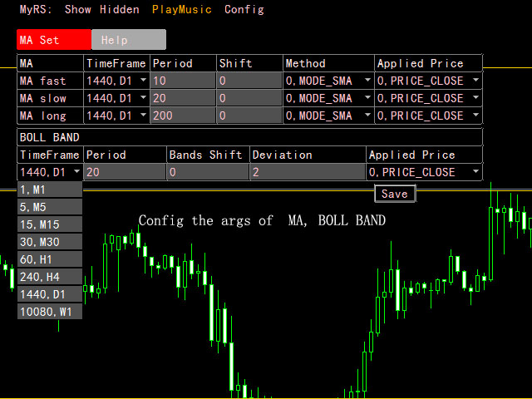Click MA fast Period field showing 10
The image size is (532, 399).
pyautogui.click(x=183, y=81)
